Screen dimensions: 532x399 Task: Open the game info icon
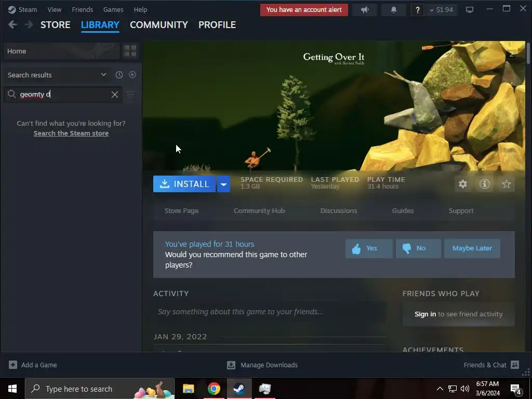[485, 184]
